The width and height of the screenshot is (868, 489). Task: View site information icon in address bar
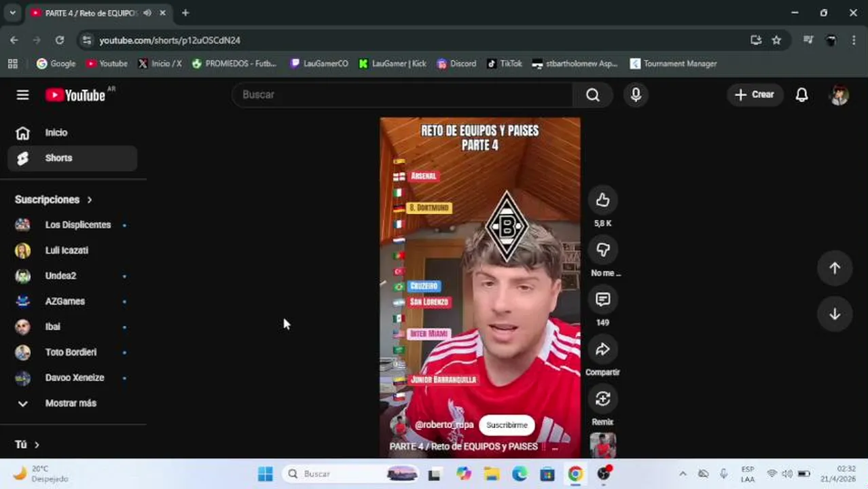pyautogui.click(x=86, y=40)
